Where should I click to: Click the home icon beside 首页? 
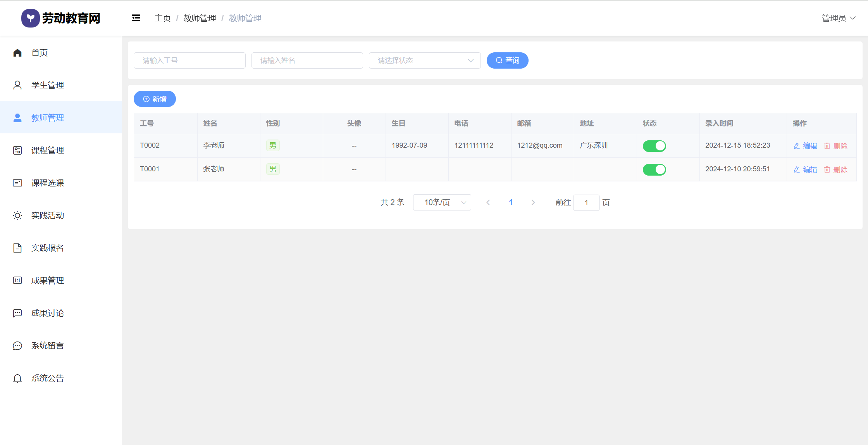[17, 53]
